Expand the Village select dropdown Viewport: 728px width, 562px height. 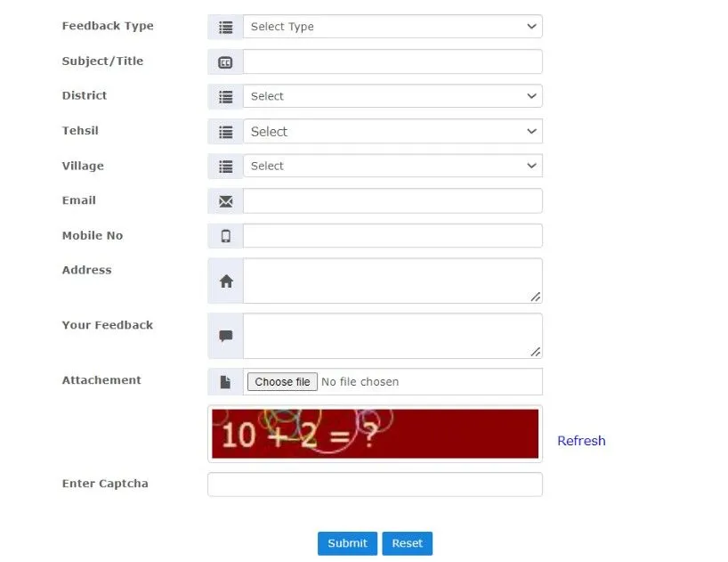[392, 166]
